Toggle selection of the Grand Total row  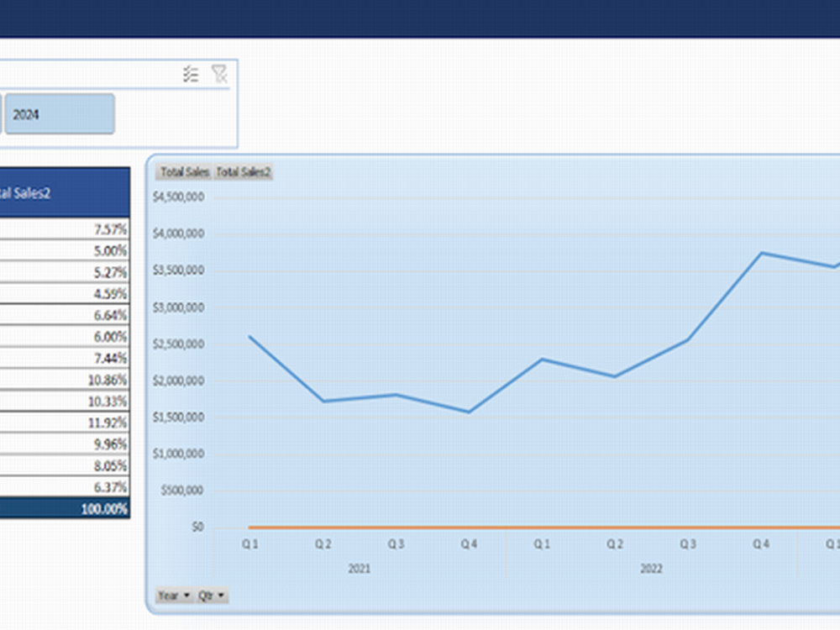63,507
